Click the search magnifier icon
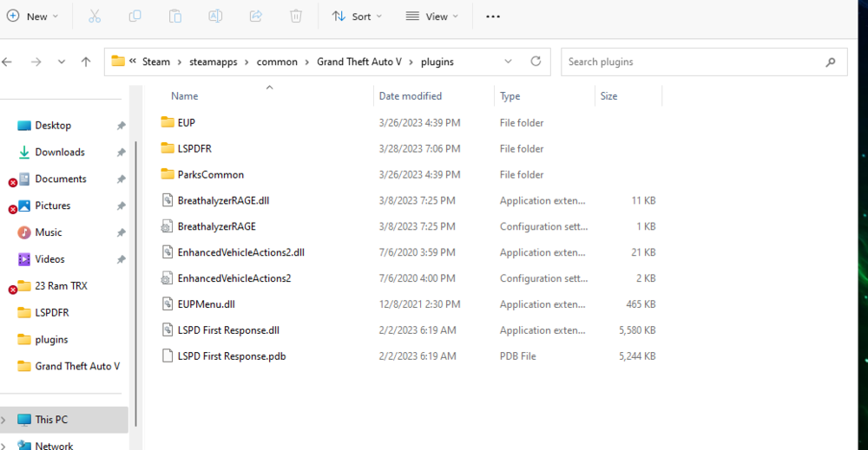 coord(831,62)
